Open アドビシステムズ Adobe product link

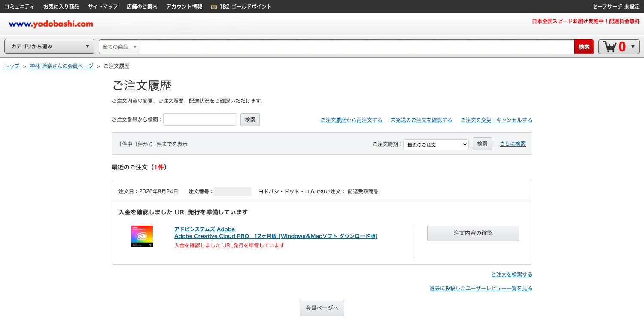pyautogui.click(x=204, y=229)
